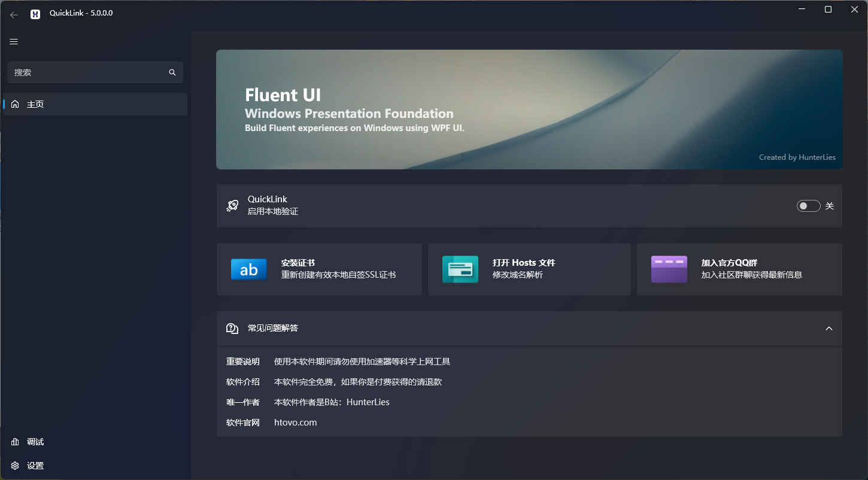This screenshot has height=480, width=868.
Task: Collapse the 常见问题解答 section
Action: pos(829,329)
